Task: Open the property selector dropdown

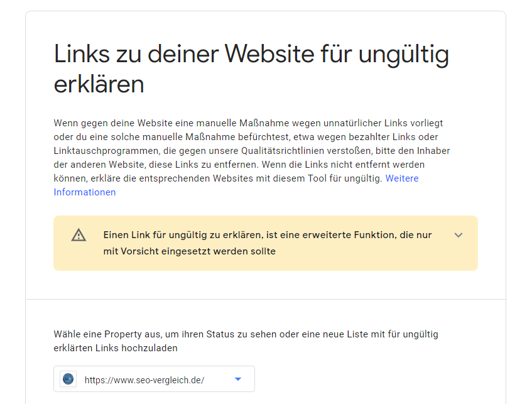Action: click(x=154, y=379)
